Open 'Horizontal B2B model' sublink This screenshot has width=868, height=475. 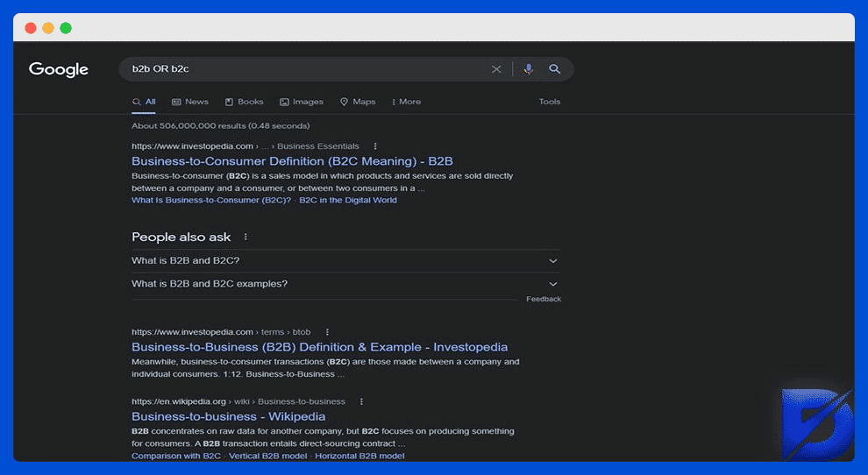pos(359,457)
